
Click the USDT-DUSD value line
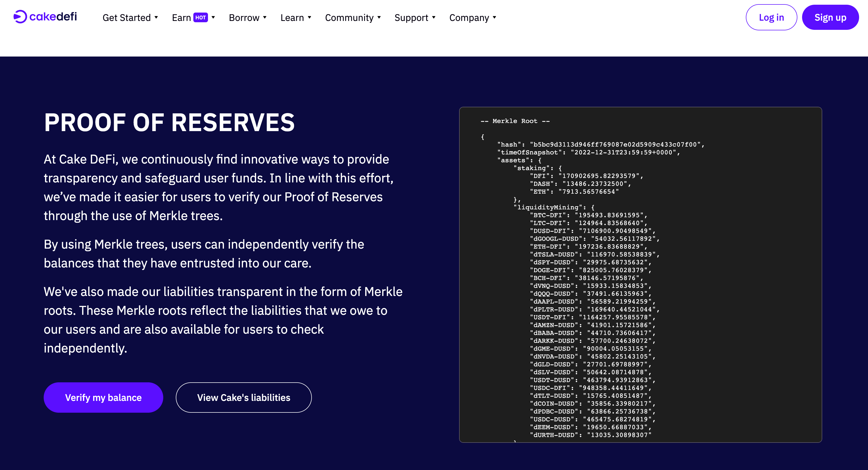[x=593, y=380]
